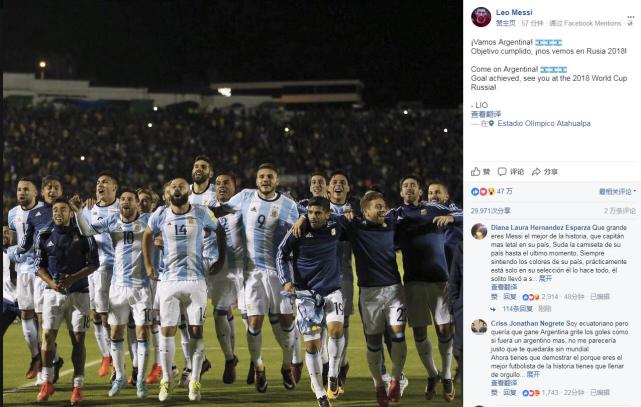Viewport: 641px width, 407px height.
Task: Open the 最相关评论 sort dropdown
Action: pyautogui.click(x=617, y=191)
